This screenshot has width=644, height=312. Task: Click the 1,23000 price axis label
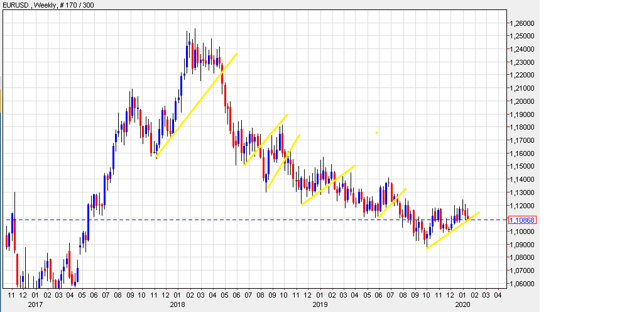(522, 62)
